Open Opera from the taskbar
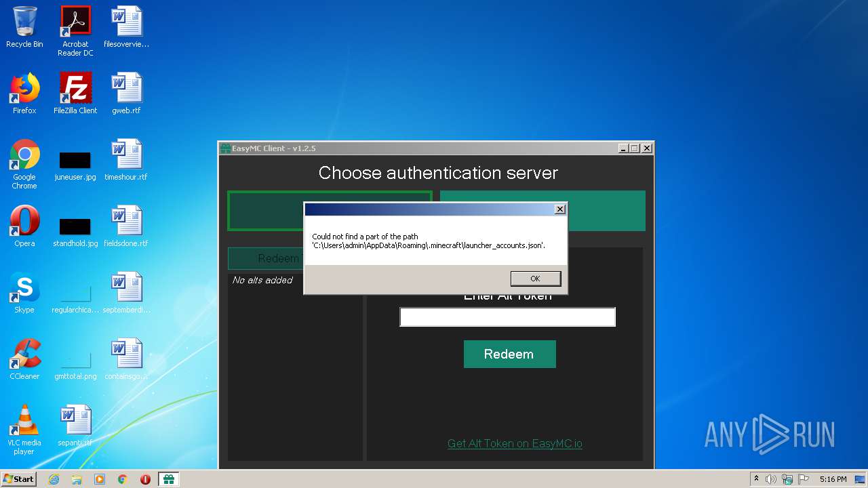Screen dimensions: 868x488 145,479
